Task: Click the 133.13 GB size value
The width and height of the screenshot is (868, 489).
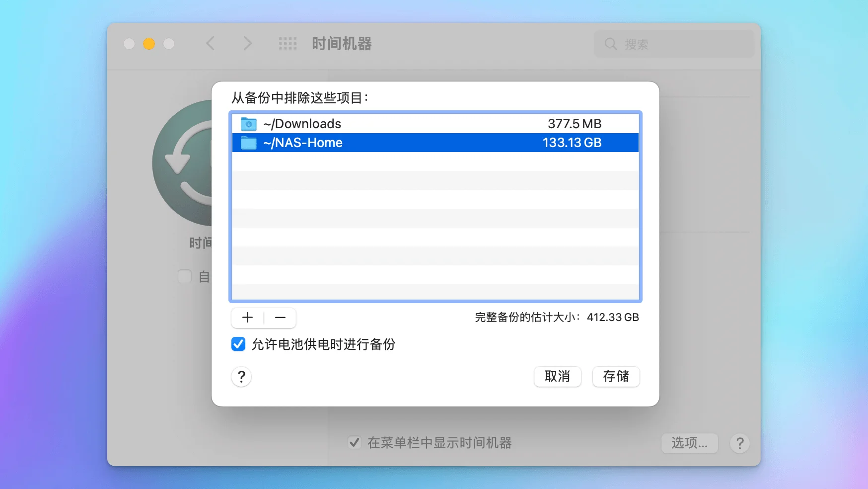Action: click(x=572, y=143)
